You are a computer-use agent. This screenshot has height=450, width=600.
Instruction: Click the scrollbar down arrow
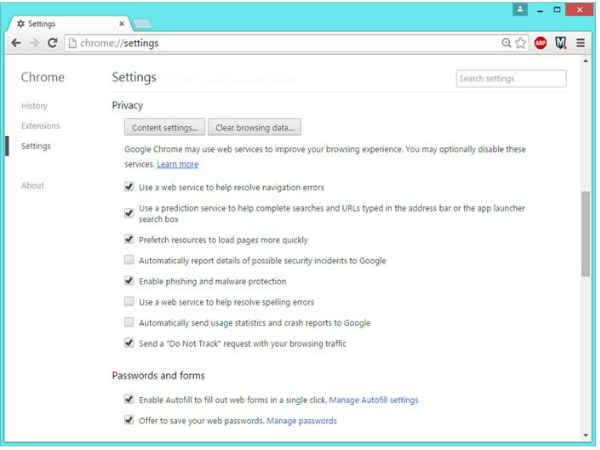click(x=585, y=435)
